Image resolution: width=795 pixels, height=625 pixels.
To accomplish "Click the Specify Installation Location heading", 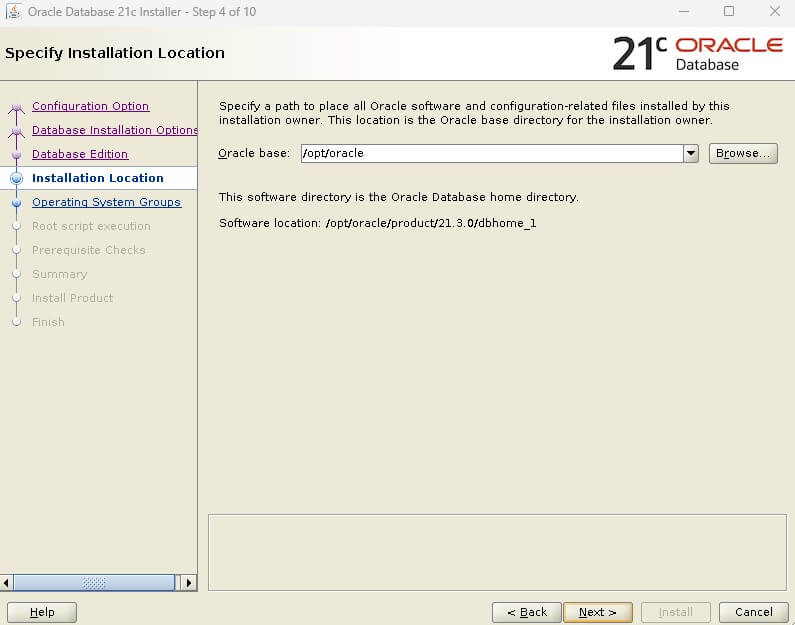I will click(x=115, y=53).
